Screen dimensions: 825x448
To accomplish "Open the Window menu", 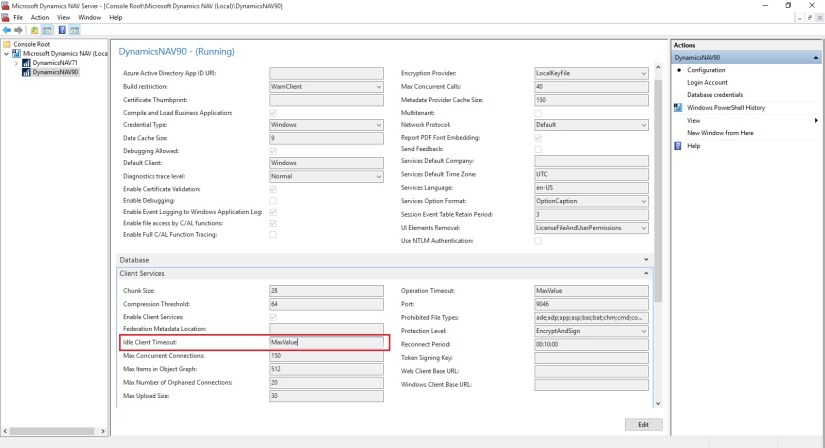I will 89,17.
